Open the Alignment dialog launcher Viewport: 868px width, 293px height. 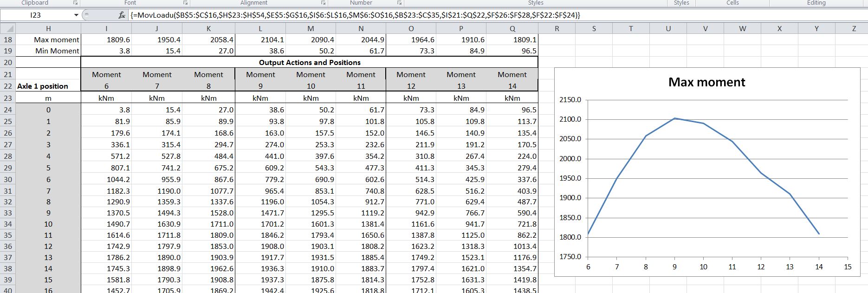[323, 3]
